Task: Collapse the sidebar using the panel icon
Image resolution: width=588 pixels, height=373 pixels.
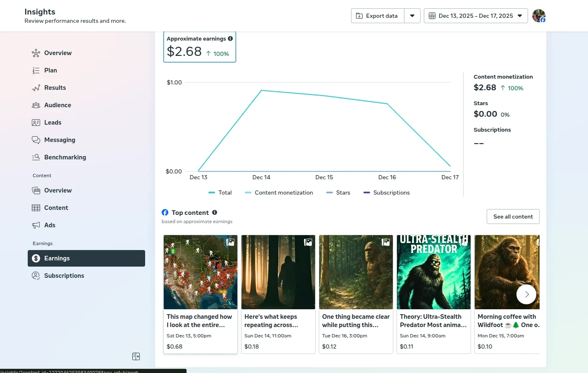Action: coord(136,356)
